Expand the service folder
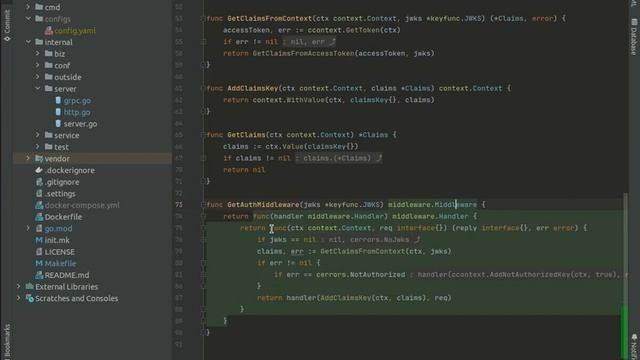Viewport: 640px width, 360px height. pos(38,135)
